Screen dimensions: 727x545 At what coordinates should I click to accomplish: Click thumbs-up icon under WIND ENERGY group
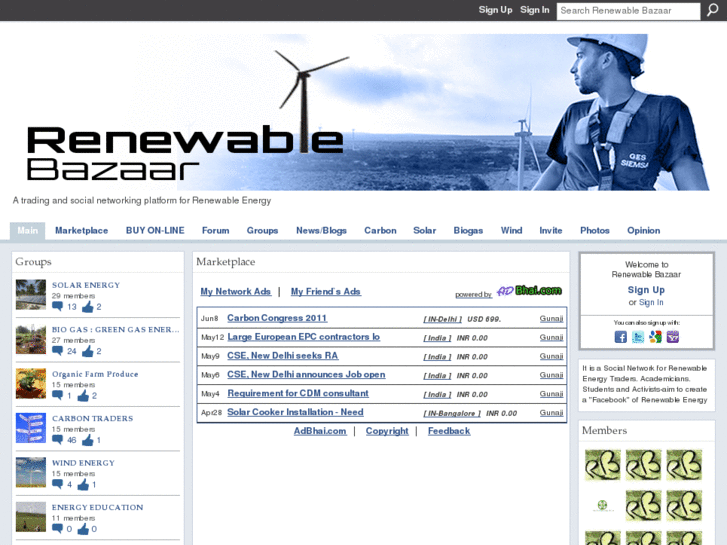point(83,484)
